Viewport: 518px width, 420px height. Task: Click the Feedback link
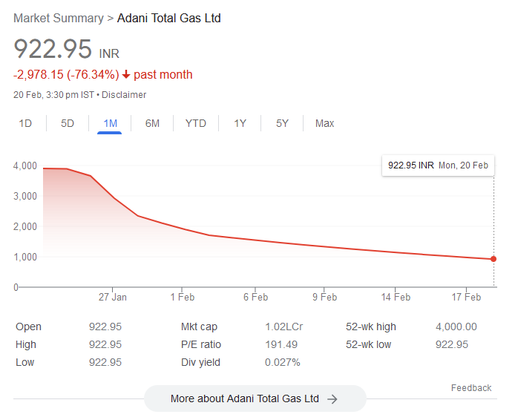tap(471, 388)
